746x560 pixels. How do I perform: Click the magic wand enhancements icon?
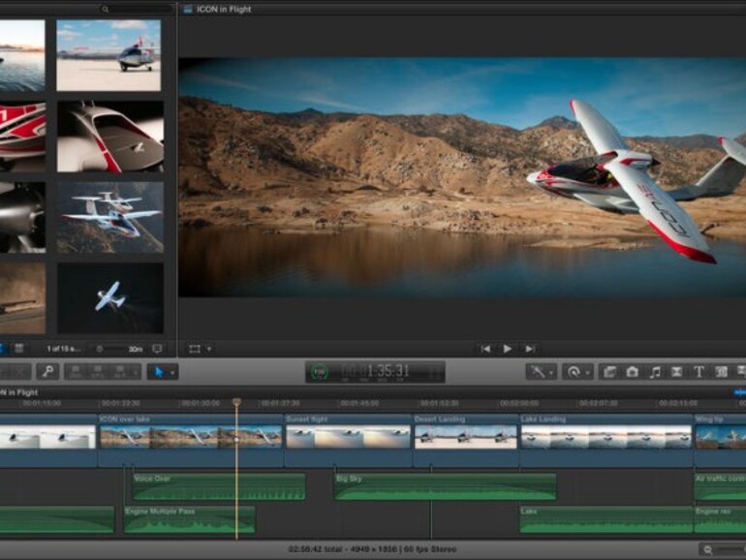point(538,372)
